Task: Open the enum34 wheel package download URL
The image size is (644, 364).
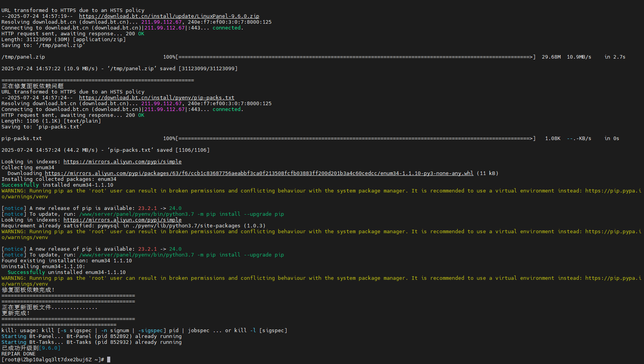Action: click(259, 173)
